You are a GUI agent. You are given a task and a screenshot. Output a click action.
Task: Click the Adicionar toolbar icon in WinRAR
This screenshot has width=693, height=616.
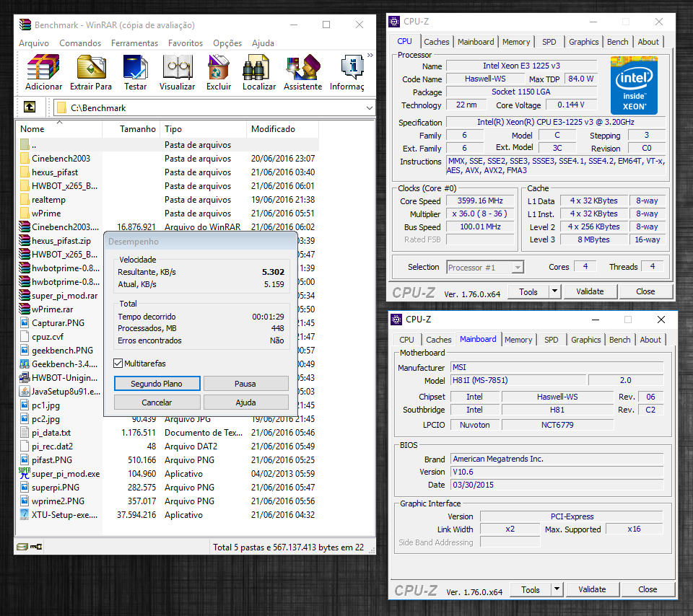click(x=43, y=73)
